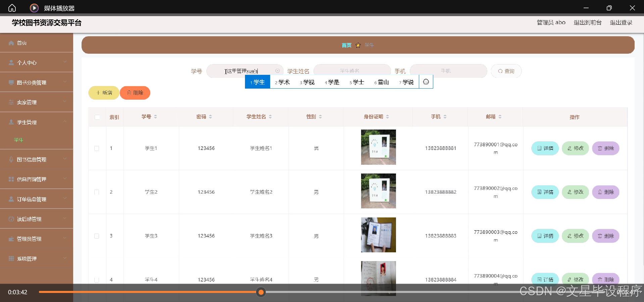Open emoji panel in IME candidate bar
Image resolution: width=644 pixels, height=302 pixels.
coord(426,82)
